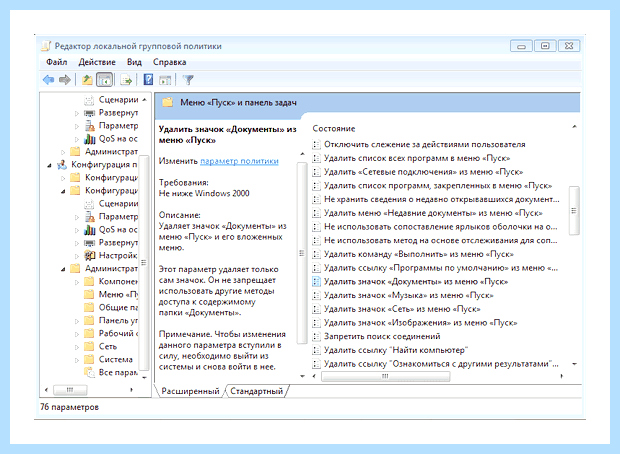Open filter options with funnel icon

coord(188,80)
